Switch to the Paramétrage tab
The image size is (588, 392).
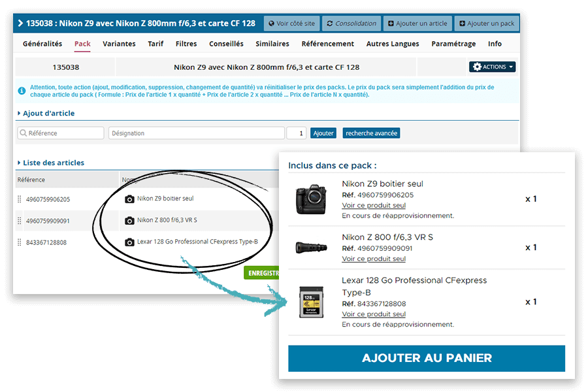[453, 44]
